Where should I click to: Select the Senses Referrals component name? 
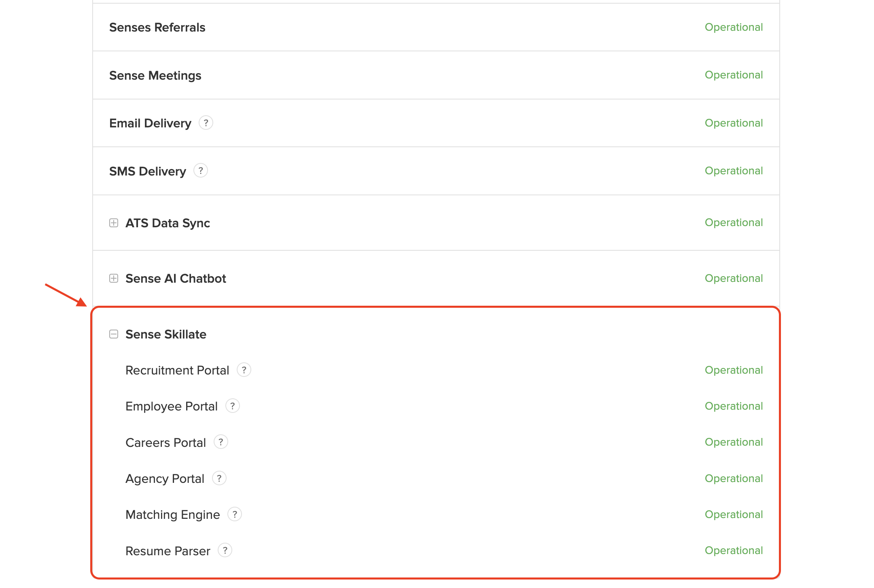157,27
